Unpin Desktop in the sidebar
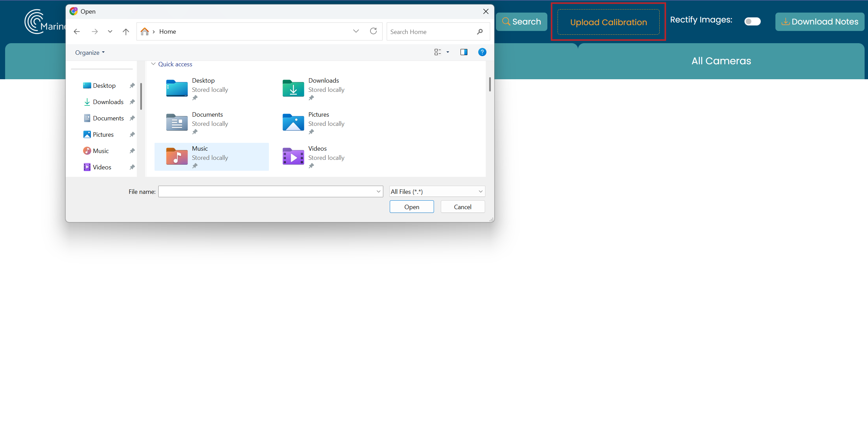The height and width of the screenshot is (437, 868). pos(132,86)
